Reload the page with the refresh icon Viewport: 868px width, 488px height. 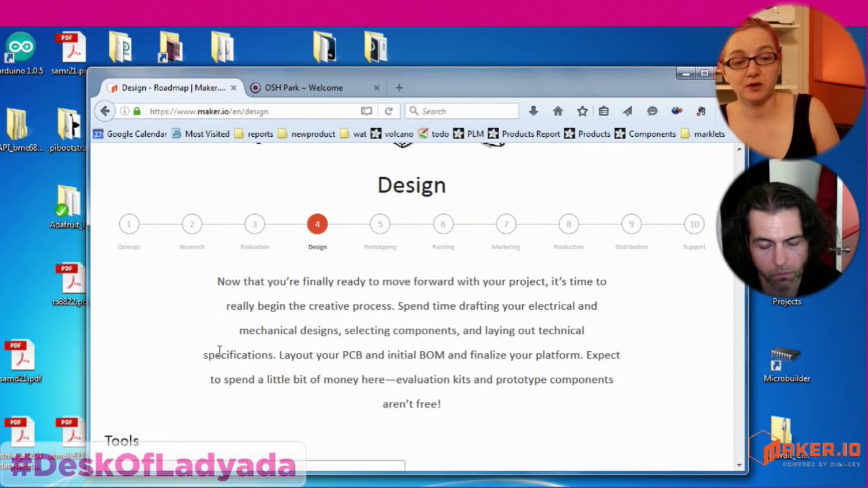click(389, 111)
